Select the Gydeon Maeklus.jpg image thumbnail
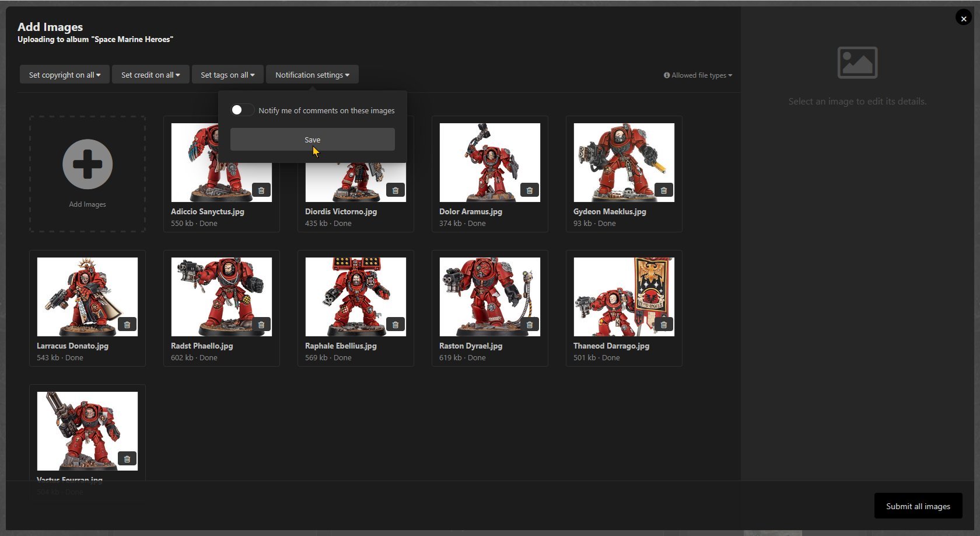This screenshot has width=980, height=536. point(624,162)
